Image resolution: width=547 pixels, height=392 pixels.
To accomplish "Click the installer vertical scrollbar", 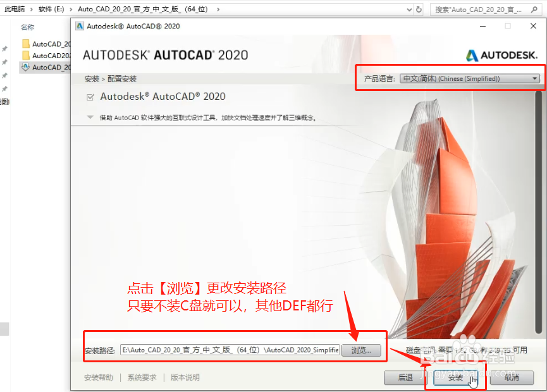I will [539, 212].
